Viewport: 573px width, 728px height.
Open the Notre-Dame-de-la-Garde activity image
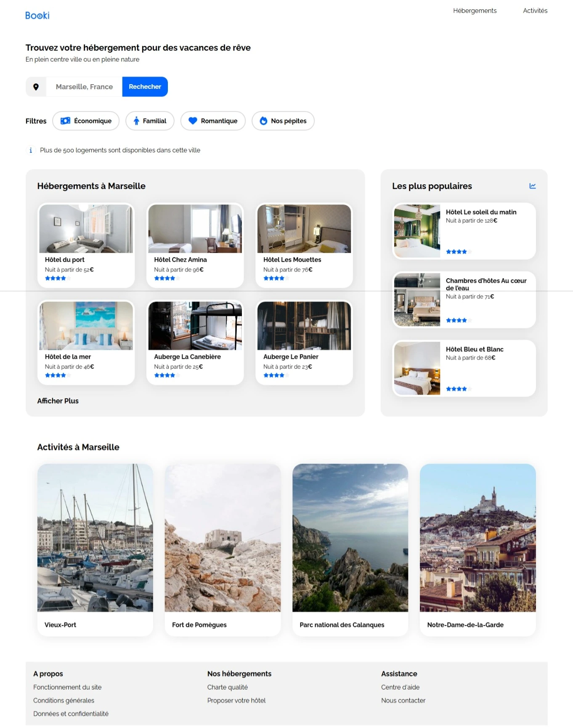click(x=478, y=538)
